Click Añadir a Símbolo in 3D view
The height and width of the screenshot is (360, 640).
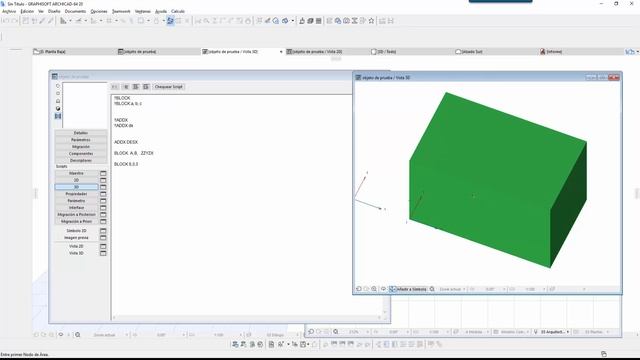(408, 289)
